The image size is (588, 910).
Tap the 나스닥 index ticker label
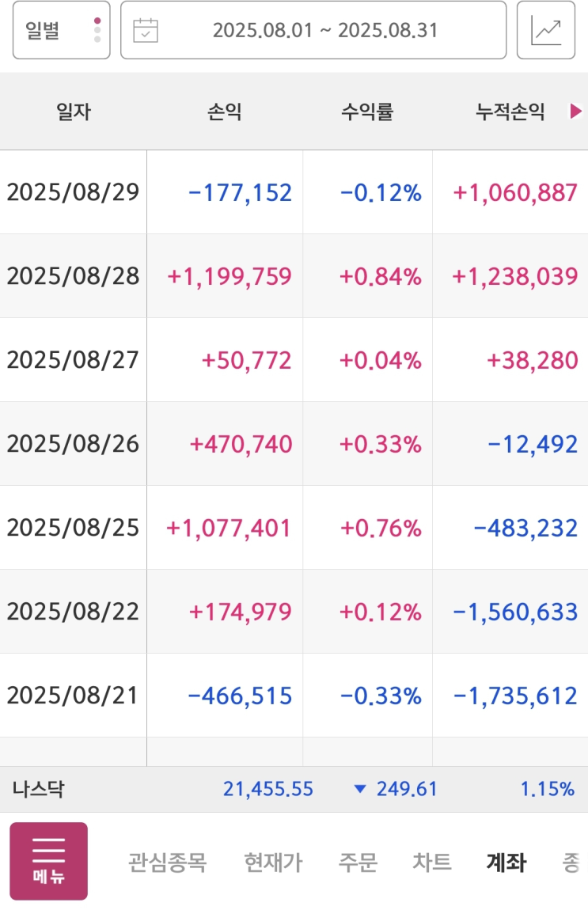pos(38,789)
